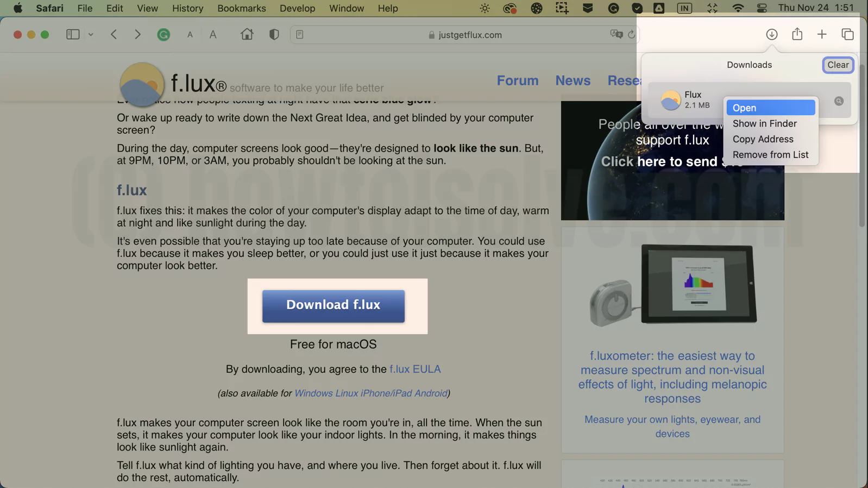The image size is (868, 488).
Task: Open the Apple menu
Action: click(x=18, y=8)
